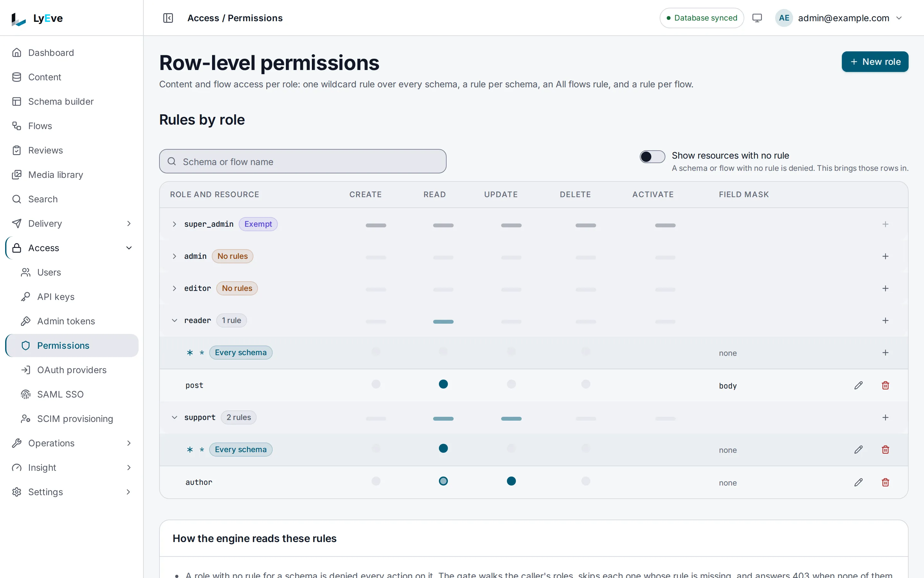Delete the post rule trash icon
Screen dimensions: 924x578
886,385
